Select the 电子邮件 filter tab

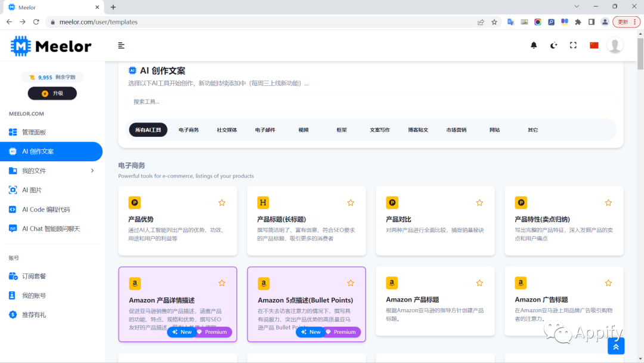[x=265, y=130]
